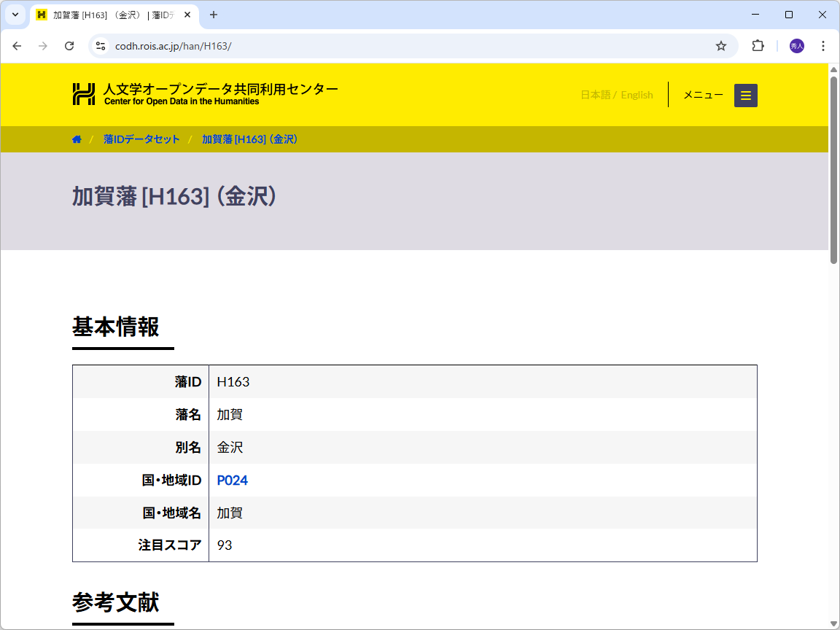The width and height of the screenshot is (840, 630).
Task: Click the 注目スコア row label
Action: (170, 545)
